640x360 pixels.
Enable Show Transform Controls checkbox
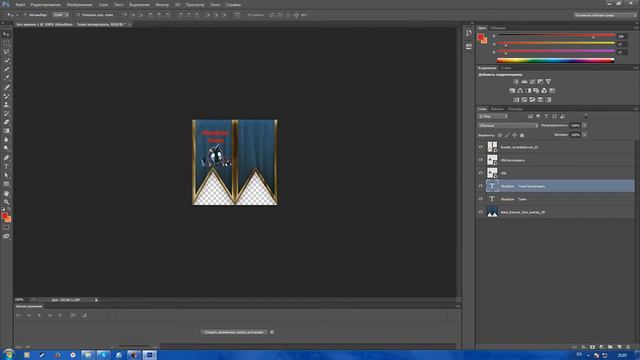click(x=78, y=15)
